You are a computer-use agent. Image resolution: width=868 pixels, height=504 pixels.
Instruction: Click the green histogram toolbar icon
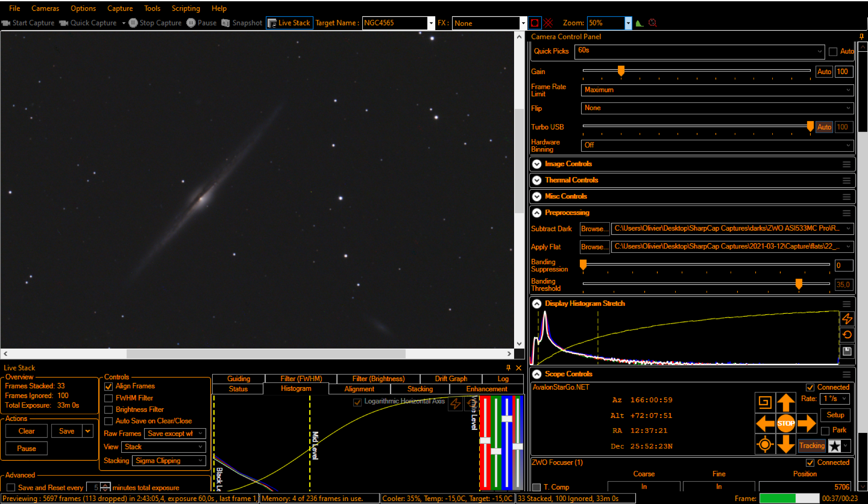click(640, 23)
